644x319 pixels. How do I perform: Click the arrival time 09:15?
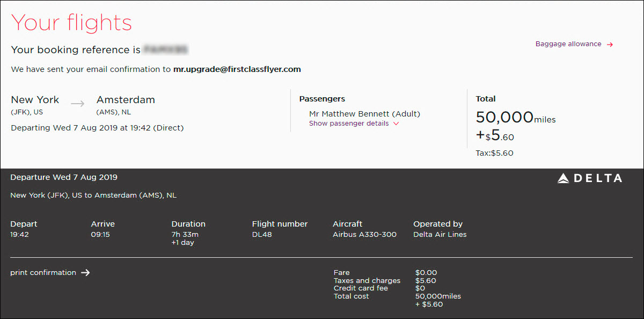click(x=100, y=235)
